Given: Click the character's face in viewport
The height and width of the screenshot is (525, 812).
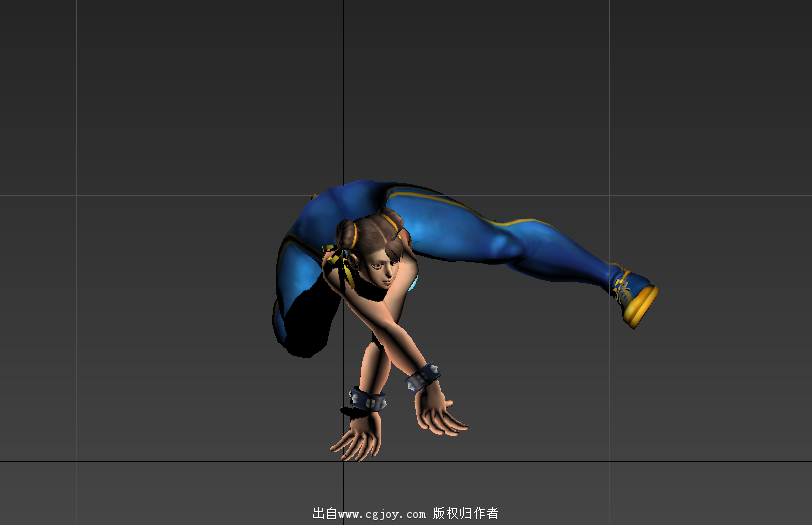Looking at the screenshot, I should [382, 270].
